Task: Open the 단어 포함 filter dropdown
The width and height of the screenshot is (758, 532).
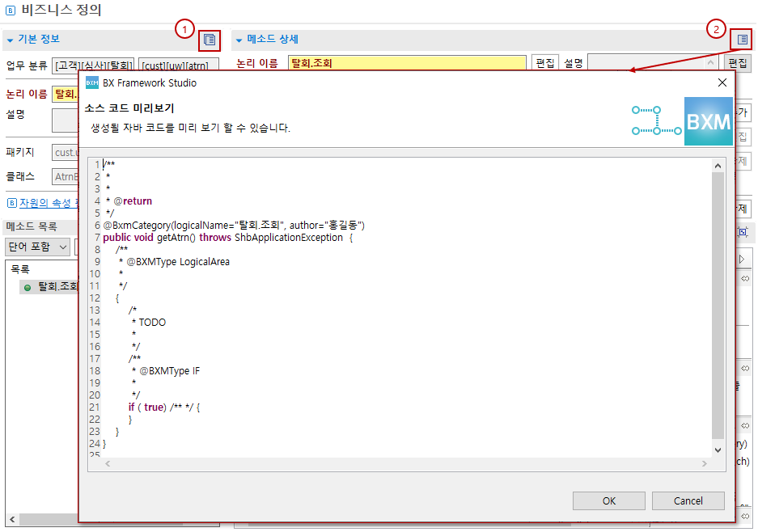Action: pyautogui.click(x=37, y=247)
